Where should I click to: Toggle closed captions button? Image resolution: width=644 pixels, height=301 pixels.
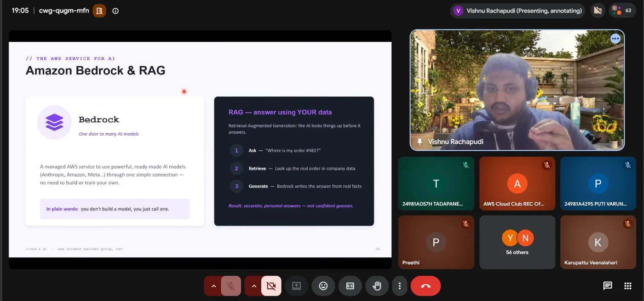[350, 286]
